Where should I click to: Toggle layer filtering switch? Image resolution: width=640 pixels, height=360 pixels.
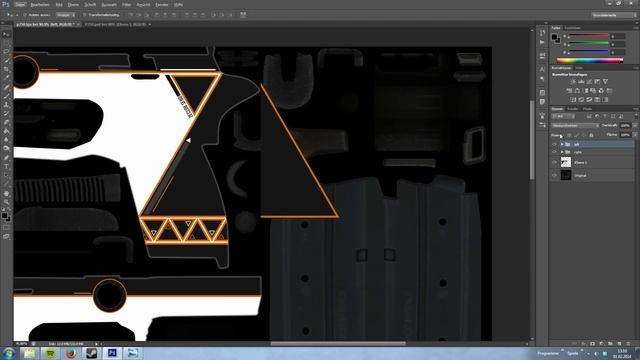636,116
